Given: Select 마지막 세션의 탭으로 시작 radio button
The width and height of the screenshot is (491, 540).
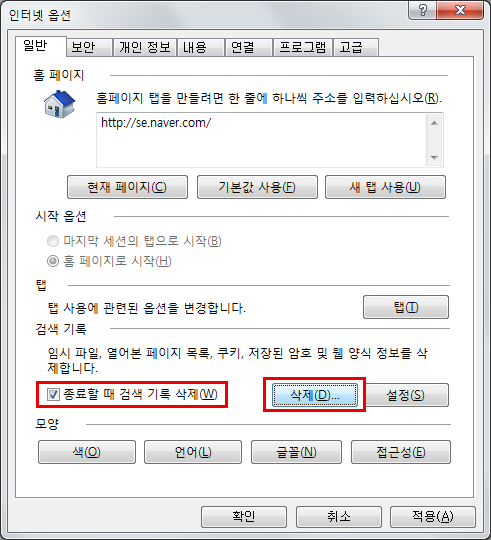Looking at the screenshot, I should pos(53,241).
